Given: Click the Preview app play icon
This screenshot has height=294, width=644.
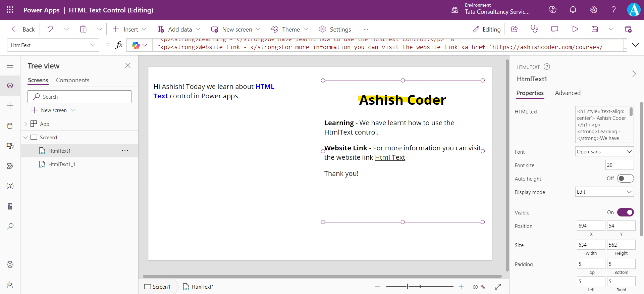Looking at the screenshot, I should [x=575, y=29].
